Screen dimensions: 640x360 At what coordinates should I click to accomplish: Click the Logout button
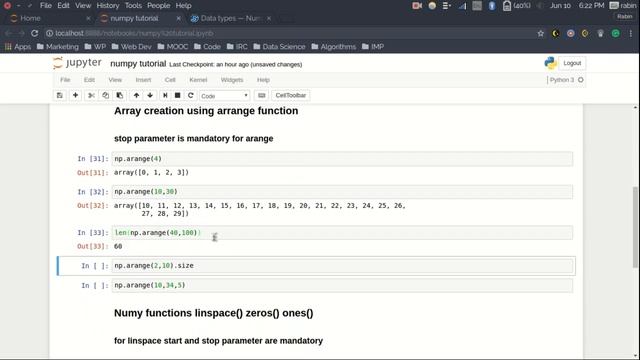pos(572,63)
